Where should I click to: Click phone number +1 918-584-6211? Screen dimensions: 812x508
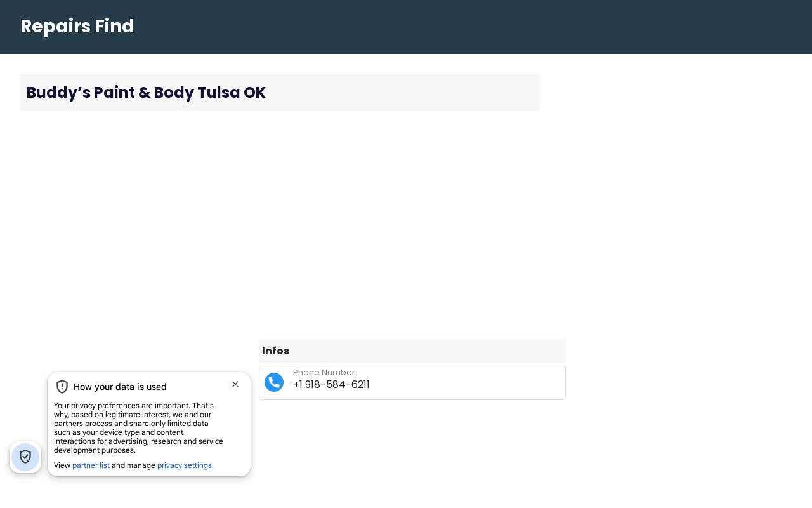(x=331, y=385)
